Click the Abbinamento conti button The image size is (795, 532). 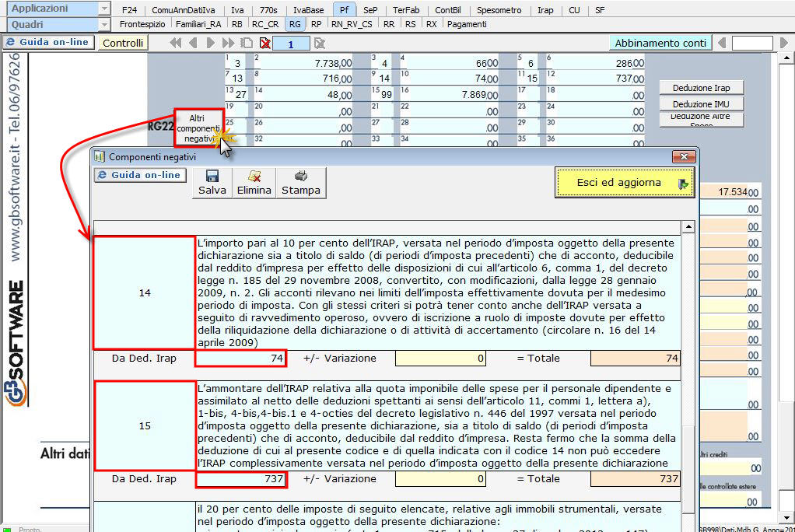660,43
